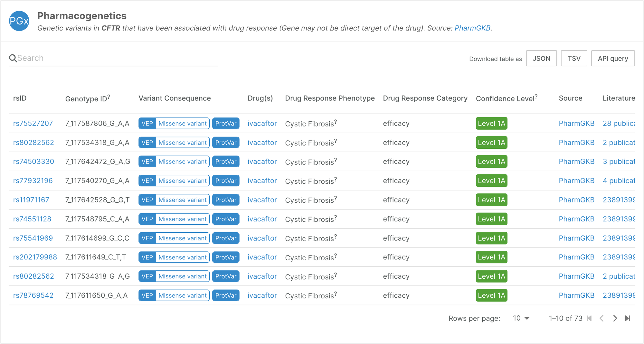Open ProtVar for rs202179988
Image resolution: width=644 pixels, height=344 pixels.
point(226,257)
